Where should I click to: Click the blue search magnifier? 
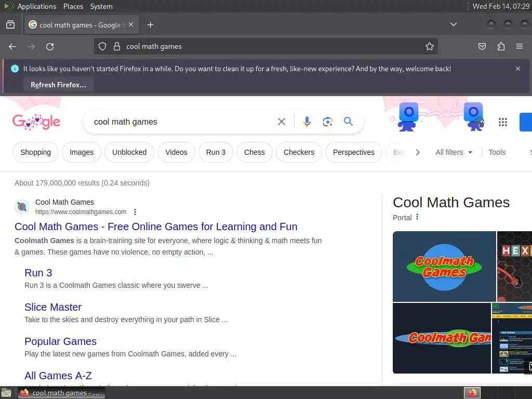click(348, 122)
